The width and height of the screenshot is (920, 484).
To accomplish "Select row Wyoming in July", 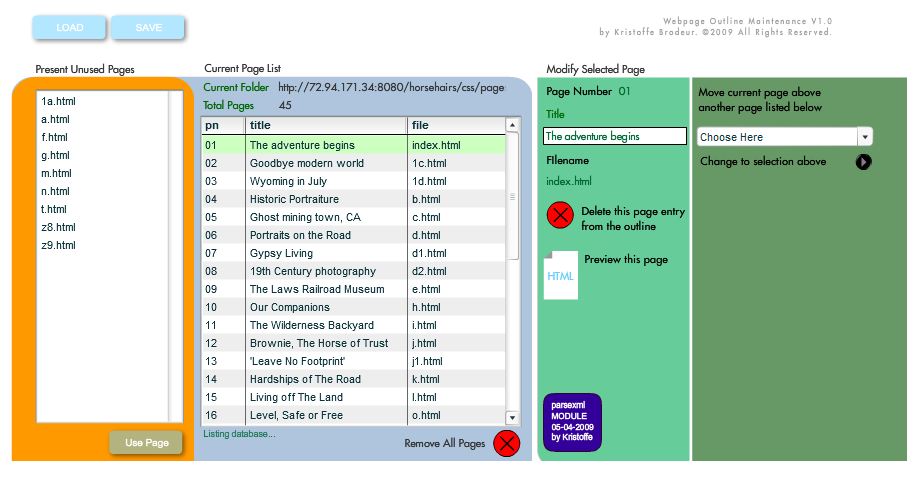I will coord(353,181).
